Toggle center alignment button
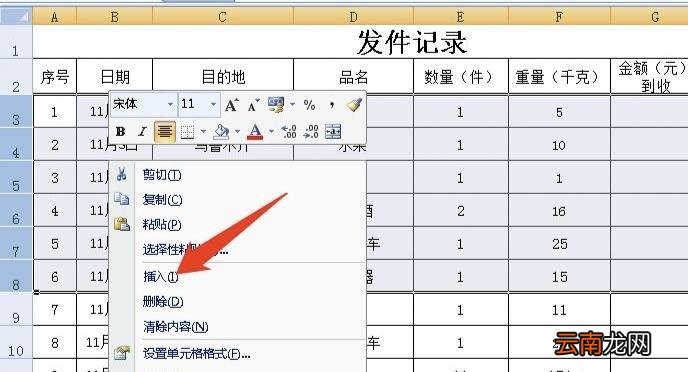The width and height of the screenshot is (688, 372). coord(165,132)
